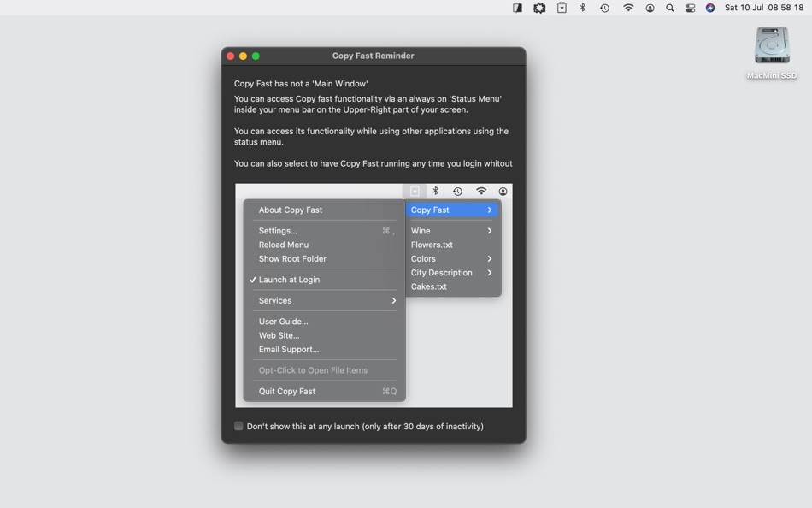Click the City Description label
Screen dimensions: 812x508
pos(441,273)
